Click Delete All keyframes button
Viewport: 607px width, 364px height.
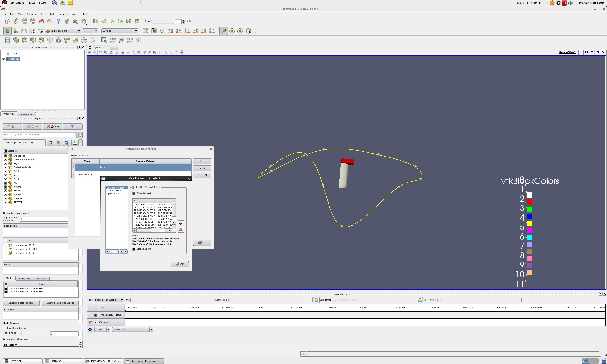[x=202, y=175]
